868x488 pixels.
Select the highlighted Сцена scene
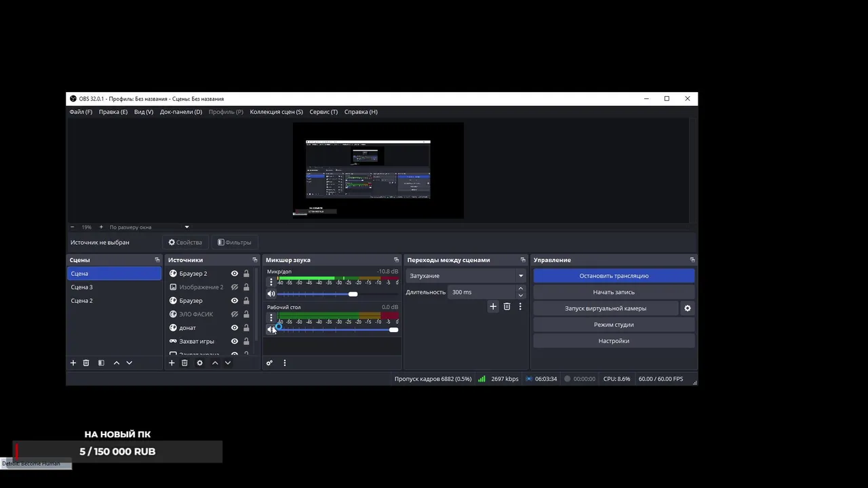(115, 273)
